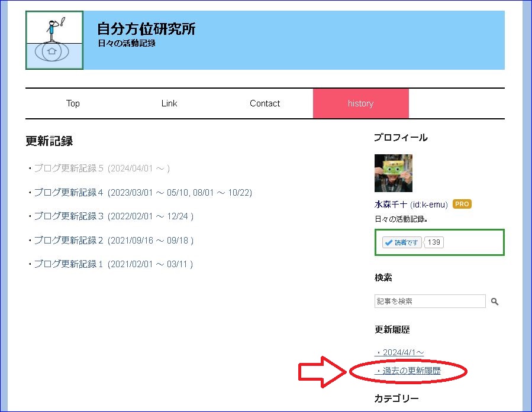
Task: Toggle the 読者です subscribe button
Action: click(x=402, y=242)
